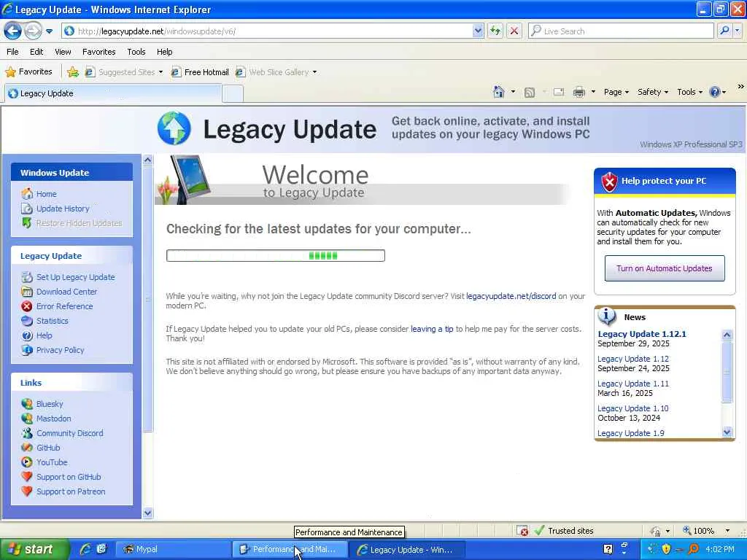Open the Statistics link
The width and height of the screenshot is (747, 560).
(x=52, y=321)
